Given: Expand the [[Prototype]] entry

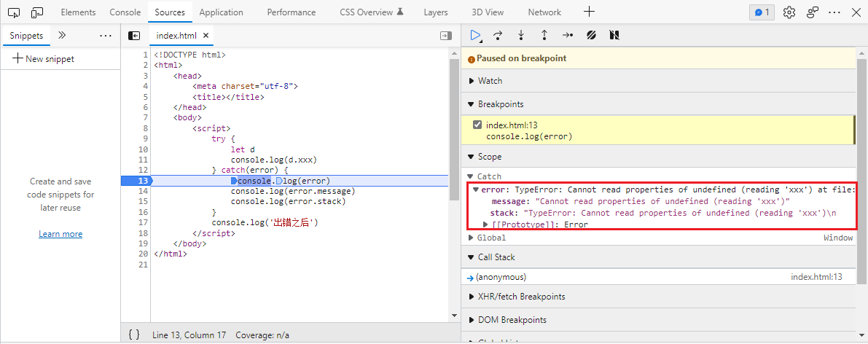Looking at the screenshot, I should (x=485, y=224).
